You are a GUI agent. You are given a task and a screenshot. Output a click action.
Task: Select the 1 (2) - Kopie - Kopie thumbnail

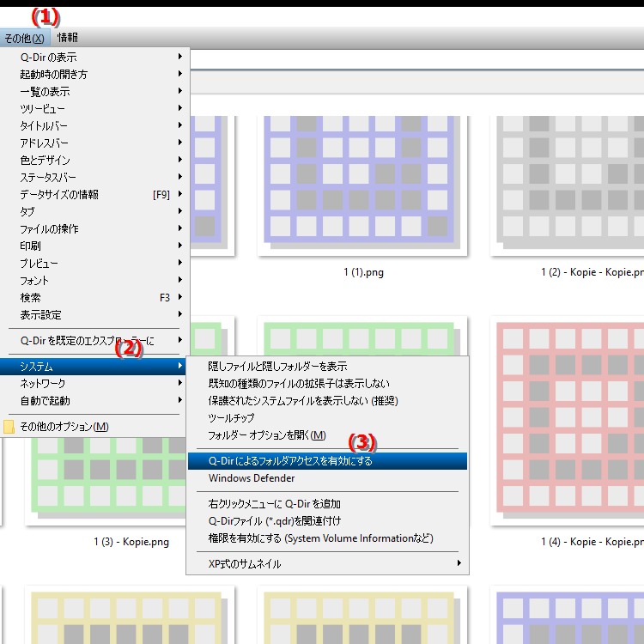(568, 185)
